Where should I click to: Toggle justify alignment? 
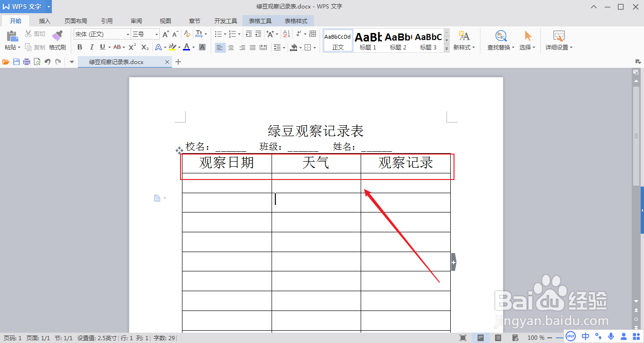pyautogui.click(x=253, y=47)
